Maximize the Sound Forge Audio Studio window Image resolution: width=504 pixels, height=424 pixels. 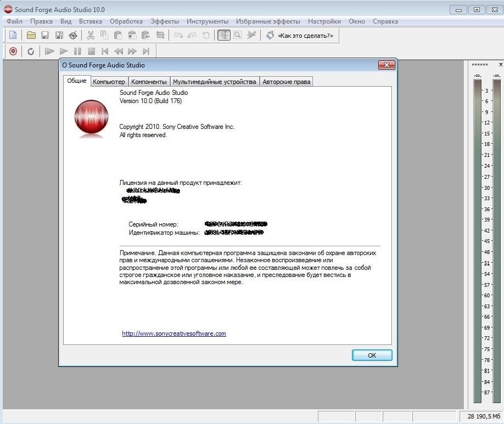[x=477, y=10]
